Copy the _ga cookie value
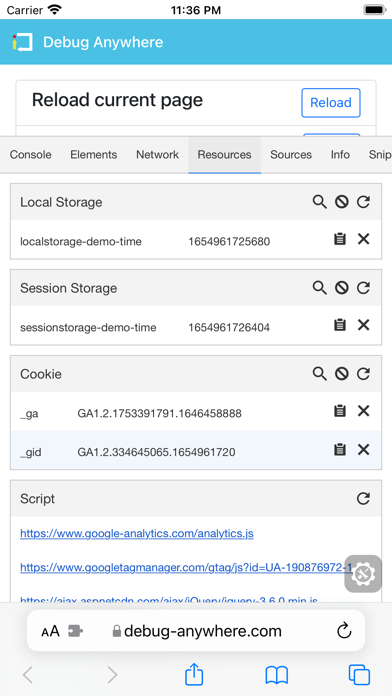Viewport: 392px width, 696px height. coord(340,411)
